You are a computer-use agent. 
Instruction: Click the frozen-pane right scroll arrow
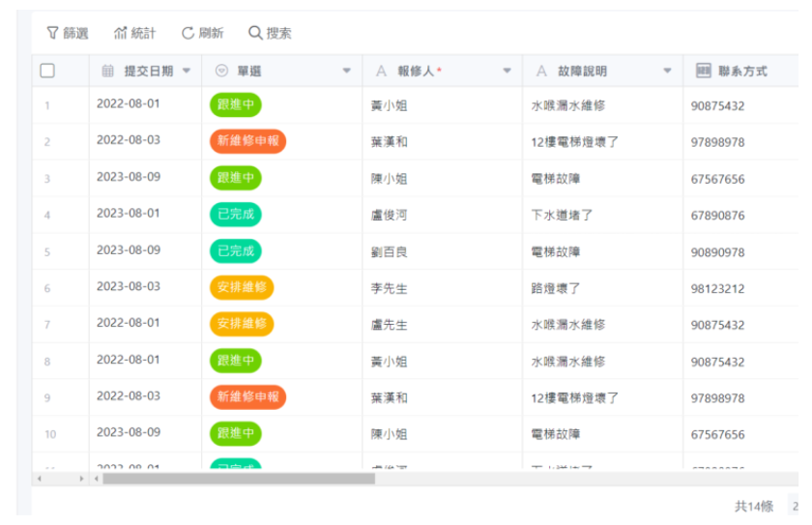pos(81,479)
